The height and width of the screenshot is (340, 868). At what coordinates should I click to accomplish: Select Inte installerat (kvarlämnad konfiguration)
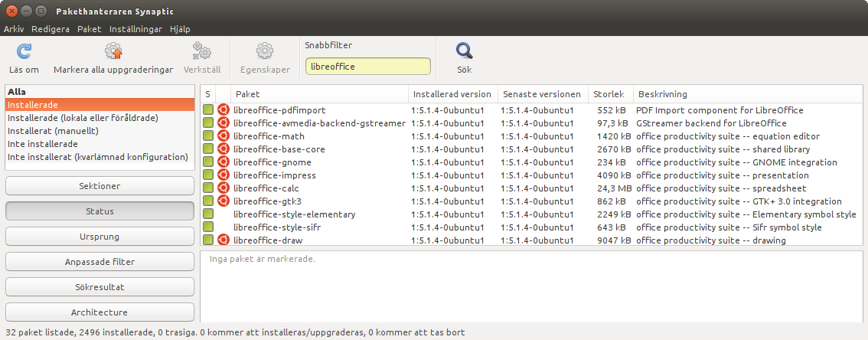point(100,157)
